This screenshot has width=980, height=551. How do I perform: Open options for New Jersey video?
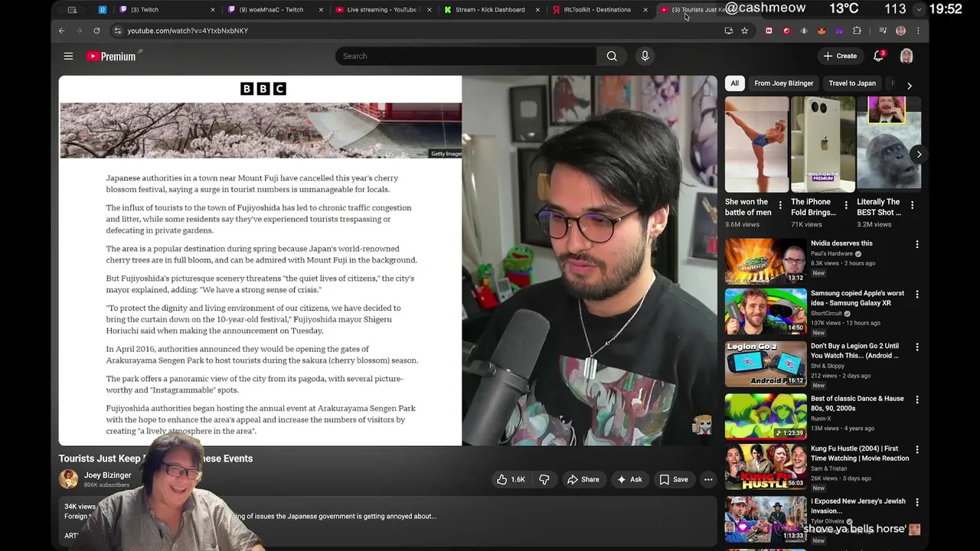click(917, 503)
